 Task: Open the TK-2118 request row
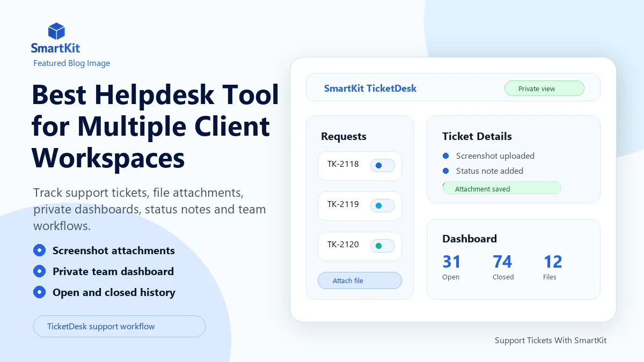point(360,166)
